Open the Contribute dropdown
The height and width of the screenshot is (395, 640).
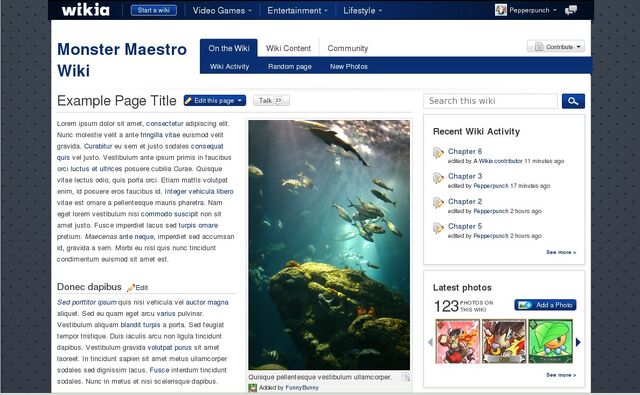click(x=556, y=47)
